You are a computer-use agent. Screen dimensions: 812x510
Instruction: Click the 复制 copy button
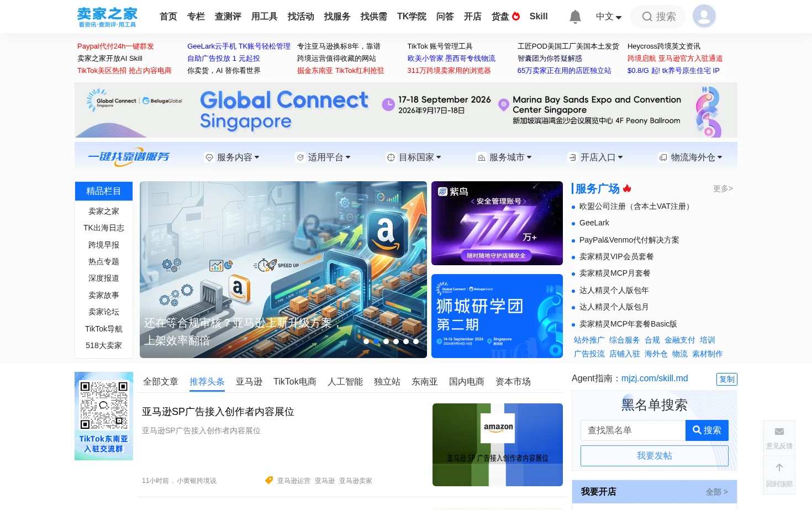[x=727, y=379]
